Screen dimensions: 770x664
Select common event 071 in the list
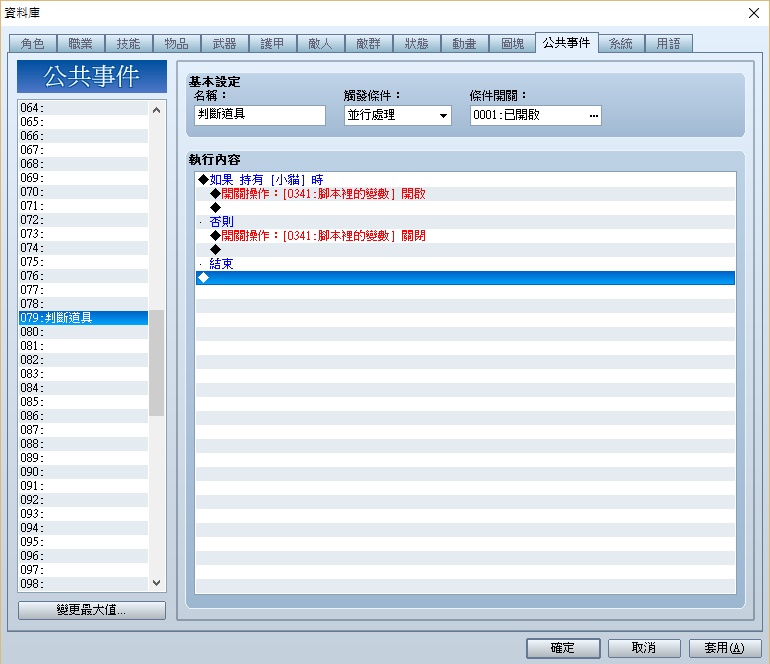point(83,205)
